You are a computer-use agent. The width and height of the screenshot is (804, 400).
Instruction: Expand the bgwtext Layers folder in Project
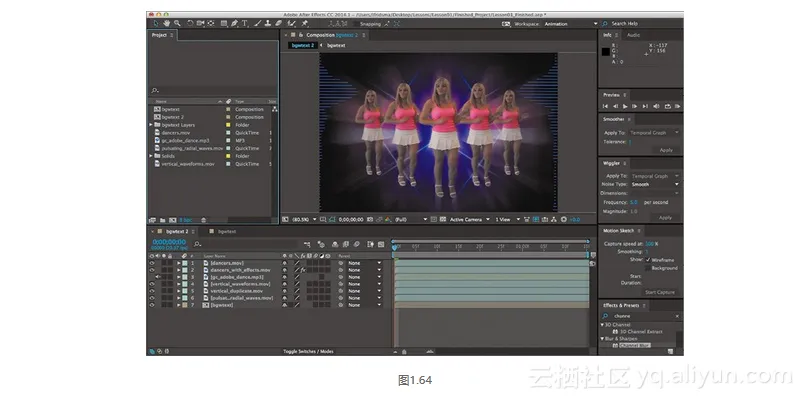[151, 125]
